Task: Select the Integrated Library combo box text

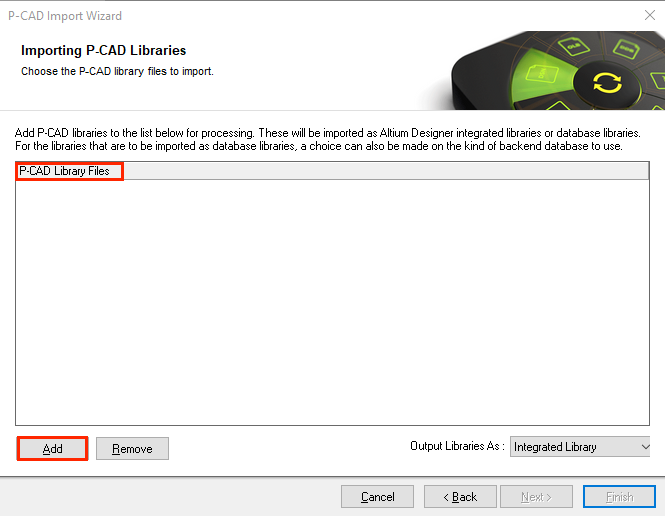Action: click(x=555, y=447)
